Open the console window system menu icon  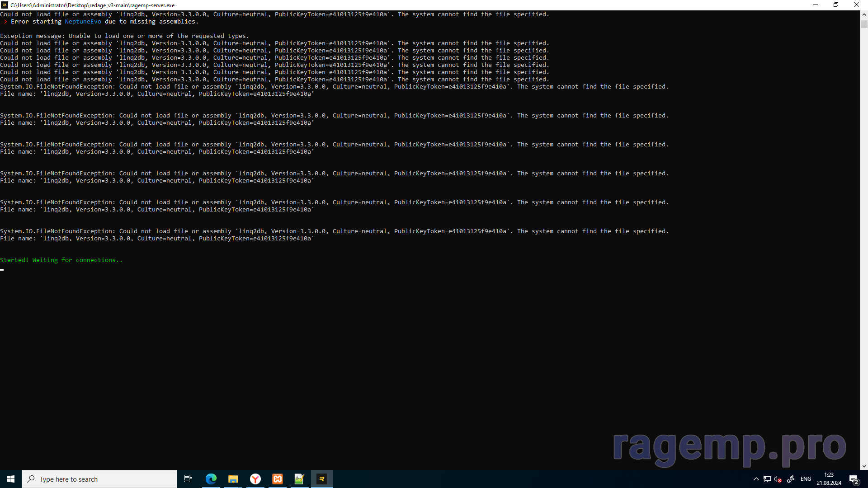pos(5,5)
